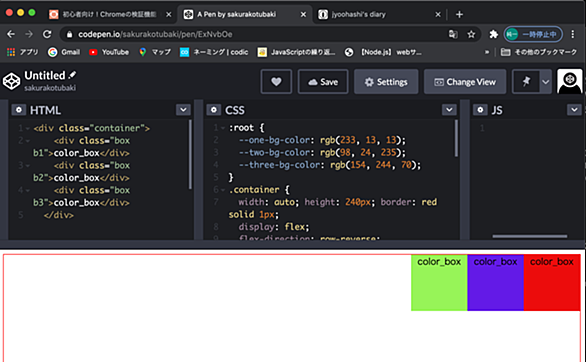Click --three-bg-color rgb(154, 244, 70) line
Image resolution: width=586 pixels, height=362 pixels.
coord(330,165)
